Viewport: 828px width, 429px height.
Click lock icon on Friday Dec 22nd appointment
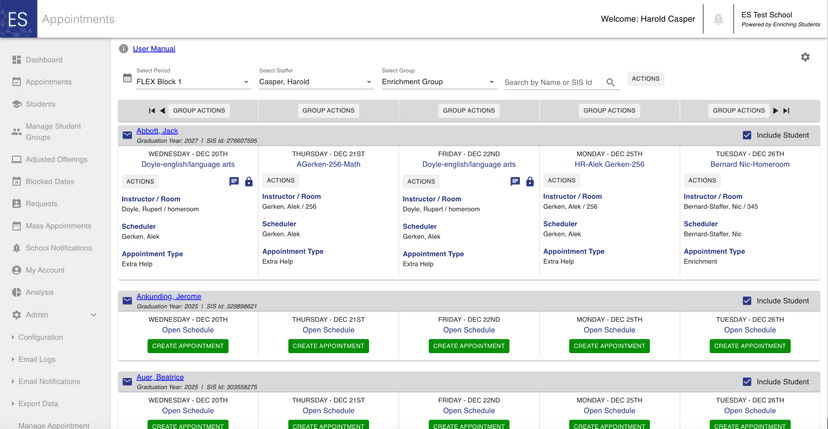pos(530,182)
